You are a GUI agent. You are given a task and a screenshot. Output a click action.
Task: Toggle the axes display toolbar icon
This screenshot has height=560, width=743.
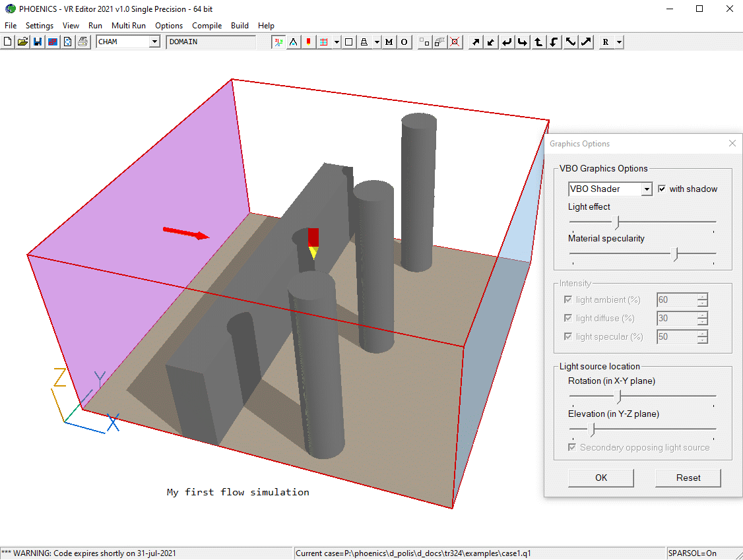pyautogui.click(x=278, y=42)
